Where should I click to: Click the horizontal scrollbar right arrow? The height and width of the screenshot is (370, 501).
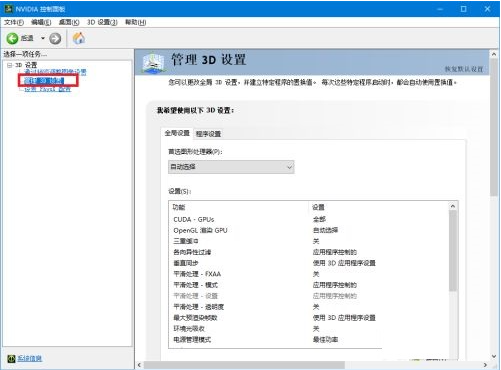485,365
